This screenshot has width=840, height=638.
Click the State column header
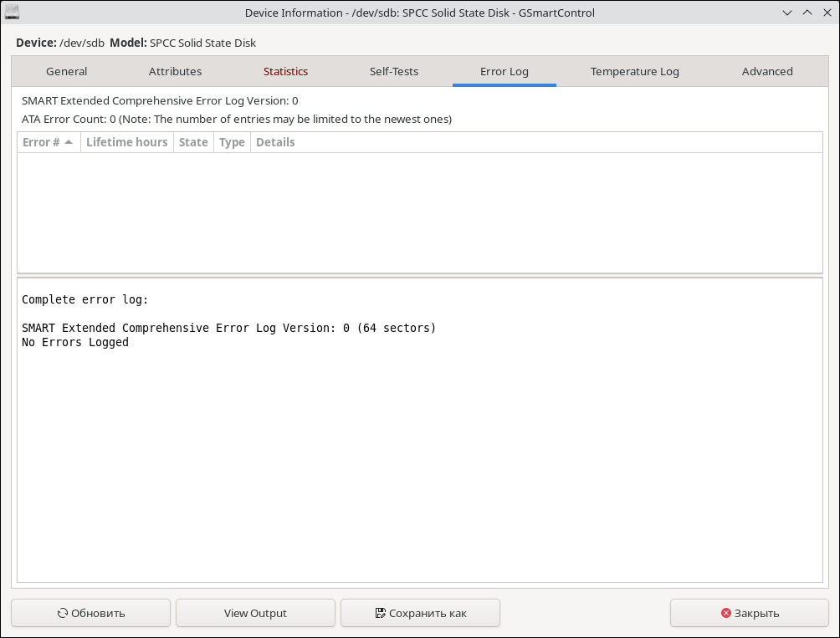(193, 142)
